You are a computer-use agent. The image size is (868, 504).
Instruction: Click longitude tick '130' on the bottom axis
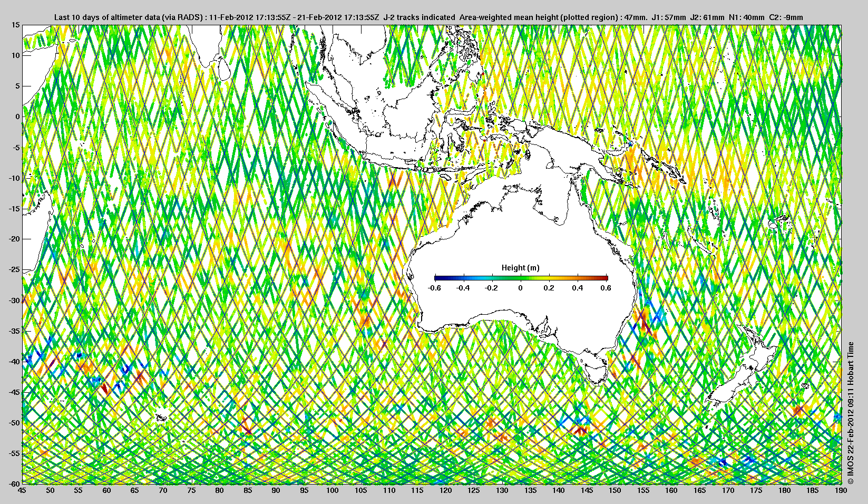(x=502, y=490)
